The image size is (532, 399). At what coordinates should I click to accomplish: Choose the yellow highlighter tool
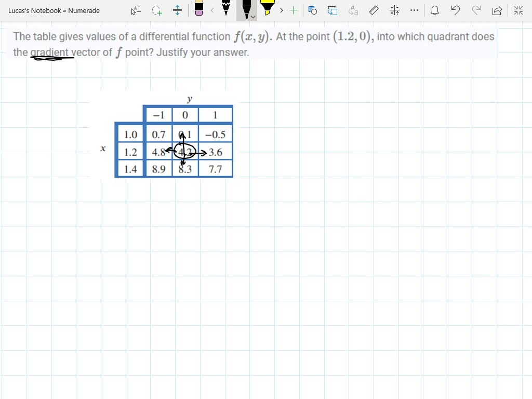[267, 9]
